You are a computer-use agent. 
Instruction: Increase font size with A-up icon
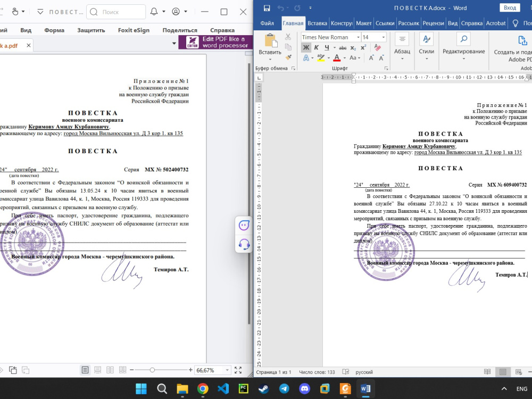(371, 57)
